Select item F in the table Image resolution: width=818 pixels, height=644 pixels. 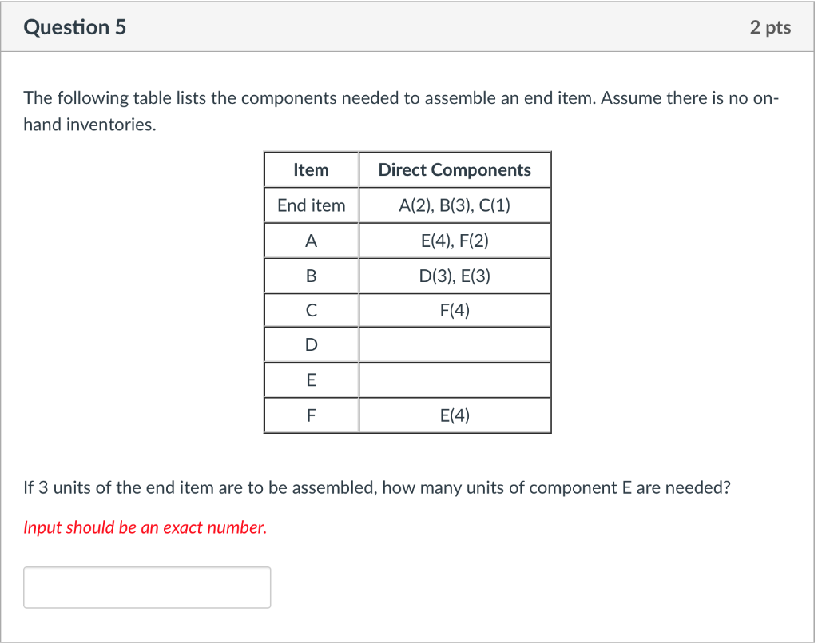311,415
